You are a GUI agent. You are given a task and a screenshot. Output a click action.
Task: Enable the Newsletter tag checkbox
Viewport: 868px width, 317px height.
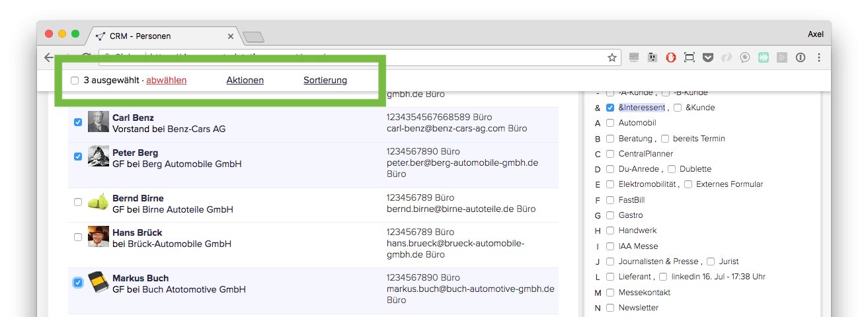[610, 308]
